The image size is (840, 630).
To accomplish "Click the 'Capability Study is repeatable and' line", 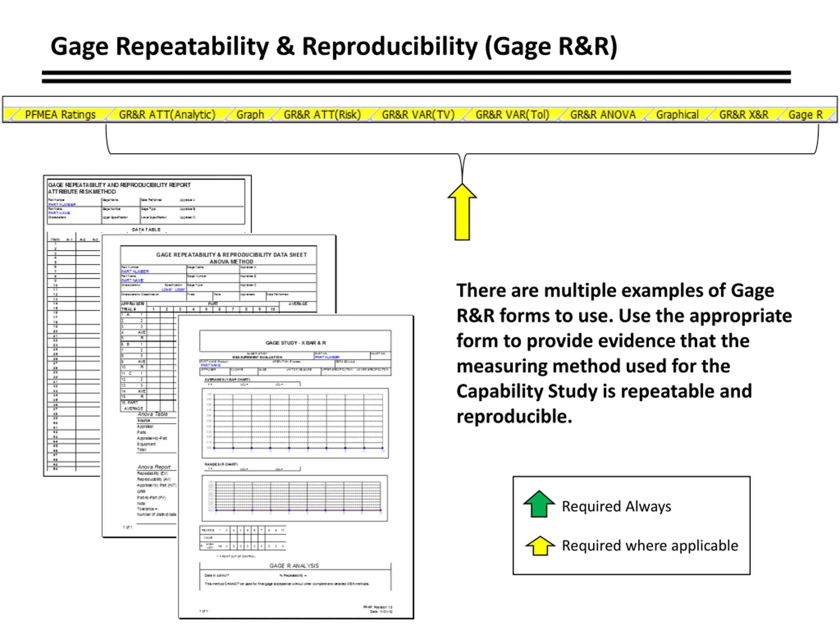I will [604, 391].
